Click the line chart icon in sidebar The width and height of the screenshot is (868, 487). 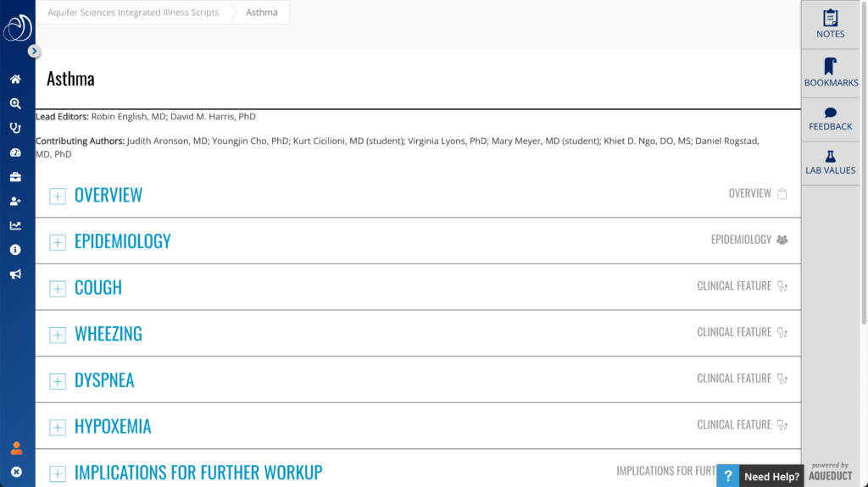coord(15,225)
